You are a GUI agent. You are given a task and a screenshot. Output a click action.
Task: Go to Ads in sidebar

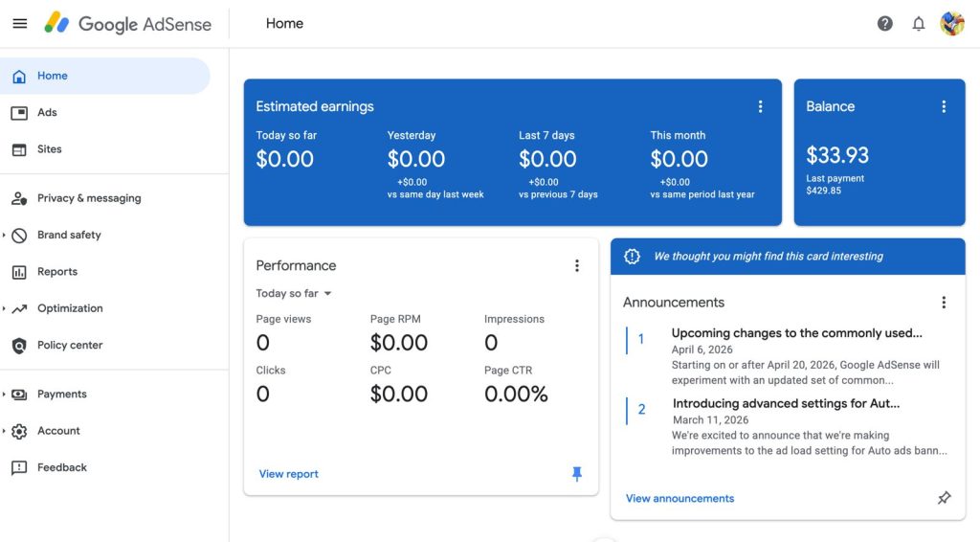47,113
